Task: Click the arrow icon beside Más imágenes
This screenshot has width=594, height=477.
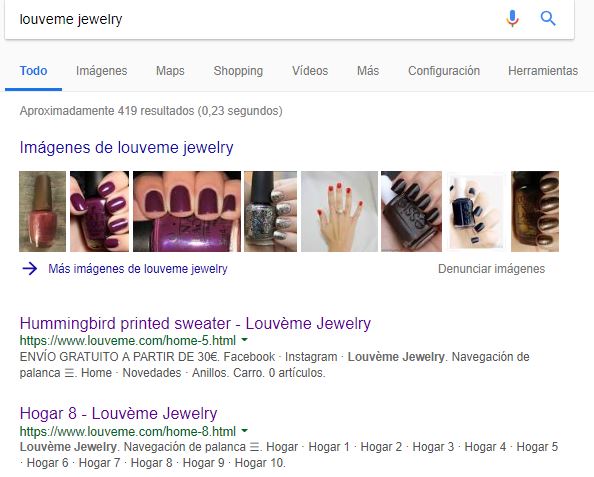Action: [30, 269]
